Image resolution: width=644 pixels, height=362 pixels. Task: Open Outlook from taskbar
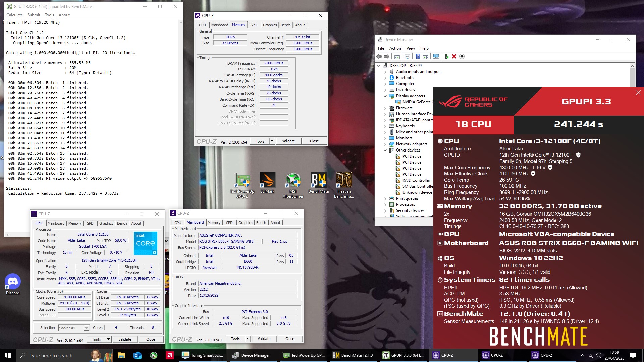point(138,355)
